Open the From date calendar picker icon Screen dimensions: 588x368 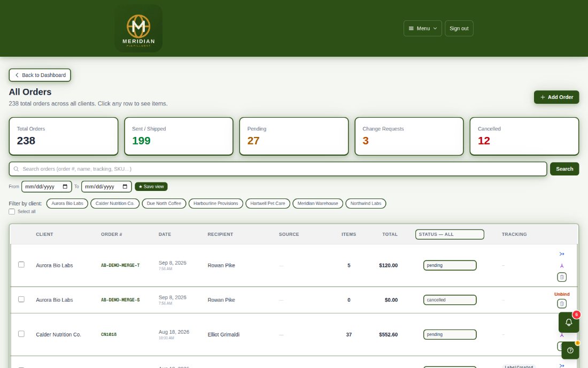65,187
